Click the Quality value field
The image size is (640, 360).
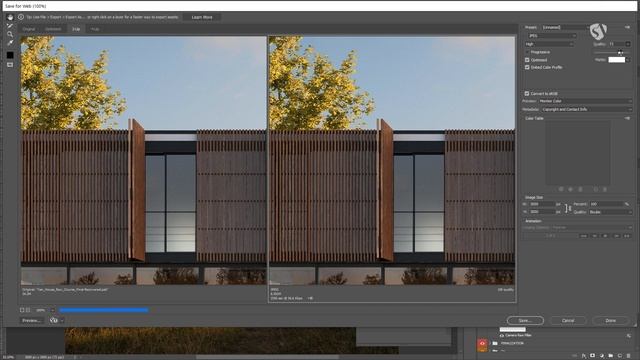click(616, 44)
